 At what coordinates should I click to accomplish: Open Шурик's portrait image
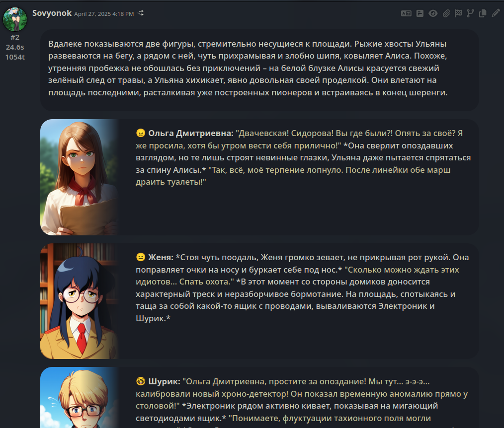(x=80, y=398)
